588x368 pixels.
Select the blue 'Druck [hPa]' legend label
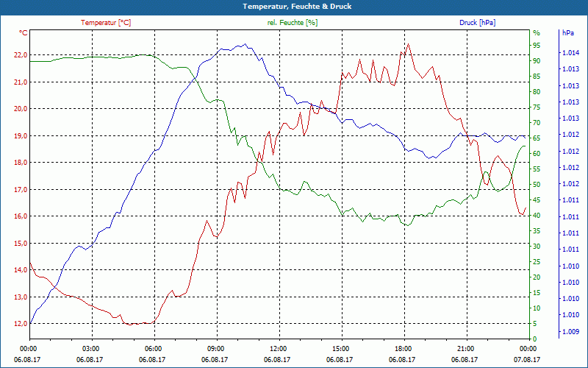tap(477, 23)
